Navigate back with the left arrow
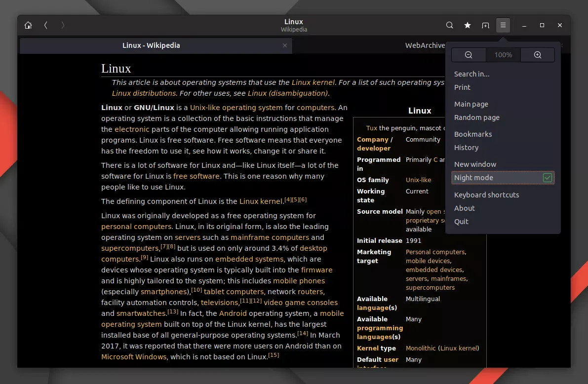The image size is (588, 384). pyautogui.click(x=46, y=25)
